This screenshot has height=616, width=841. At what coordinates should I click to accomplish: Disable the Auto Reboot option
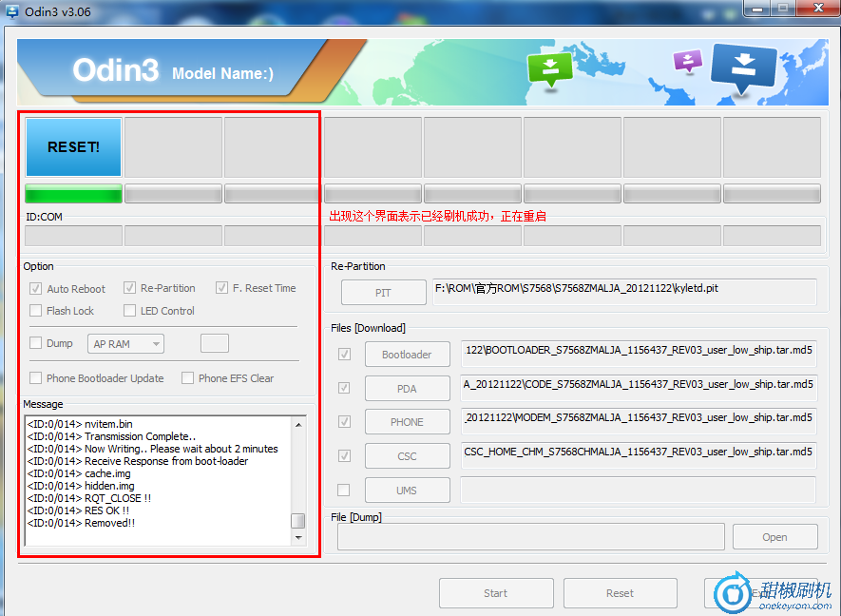point(36,288)
